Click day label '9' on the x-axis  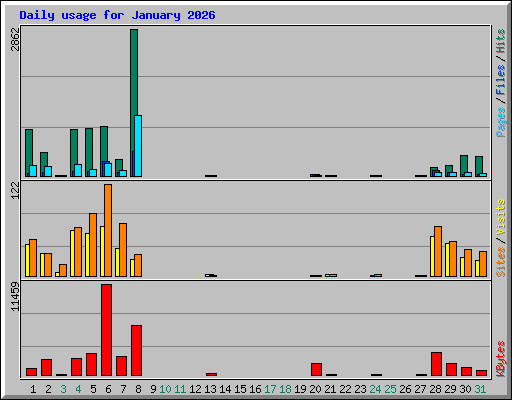[x=153, y=389]
